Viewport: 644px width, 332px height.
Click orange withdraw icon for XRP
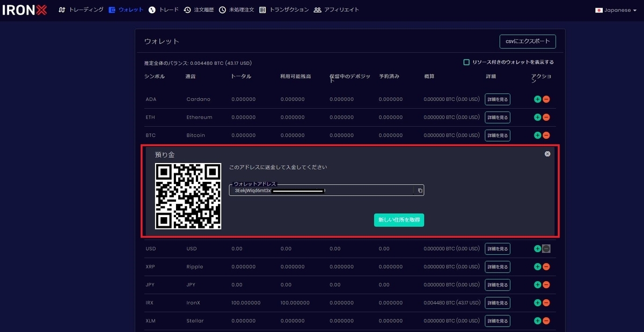pyautogui.click(x=546, y=267)
